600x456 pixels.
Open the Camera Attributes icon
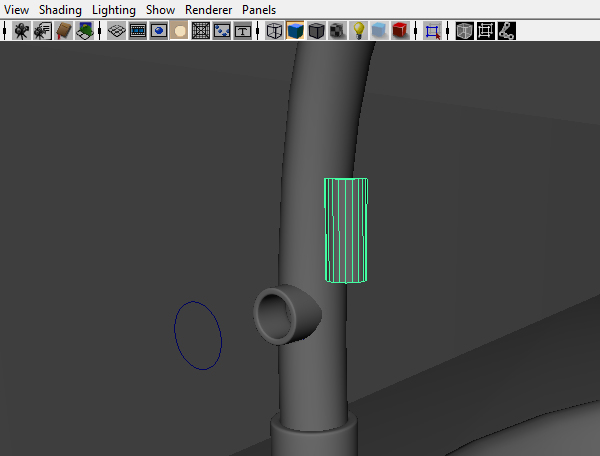click(x=42, y=31)
